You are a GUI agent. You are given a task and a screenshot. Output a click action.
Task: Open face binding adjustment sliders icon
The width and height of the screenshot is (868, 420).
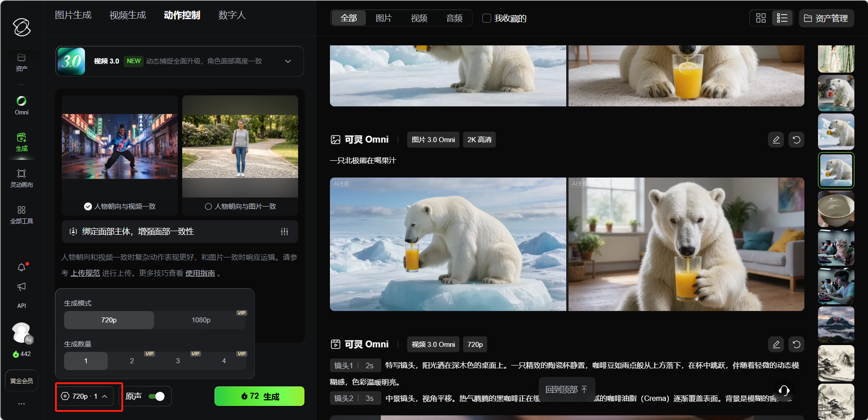point(284,232)
